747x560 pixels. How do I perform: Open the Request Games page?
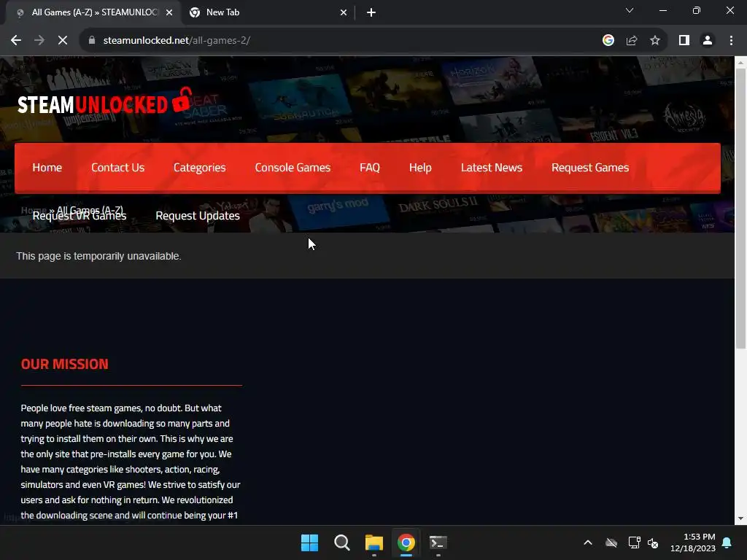tap(590, 168)
